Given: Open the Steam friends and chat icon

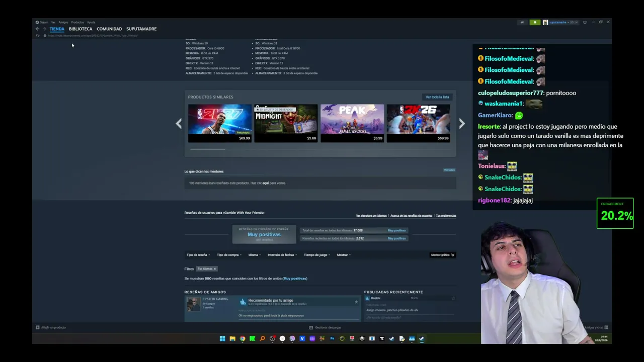Looking at the screenshot, I should (606, 327).
